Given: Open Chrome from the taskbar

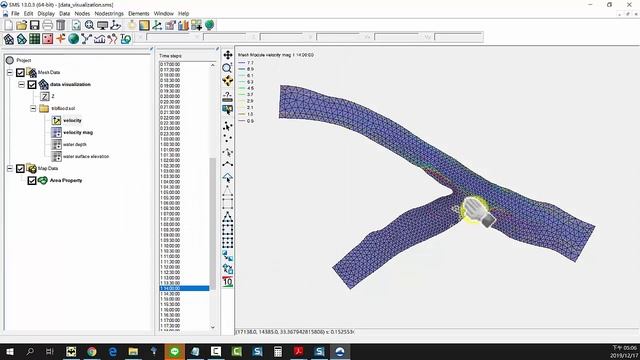Looking at the screenshot, I should [x=92, y=351].
